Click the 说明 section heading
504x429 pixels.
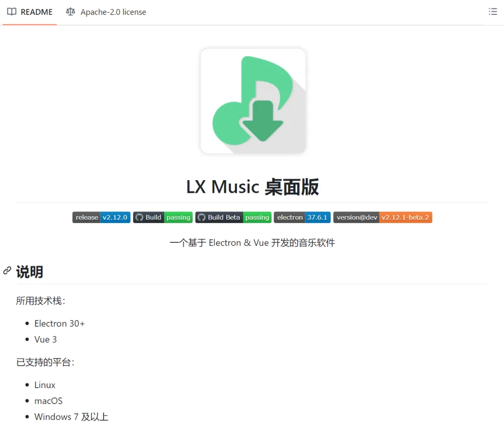pyautogui.click(x=29, y=272)
